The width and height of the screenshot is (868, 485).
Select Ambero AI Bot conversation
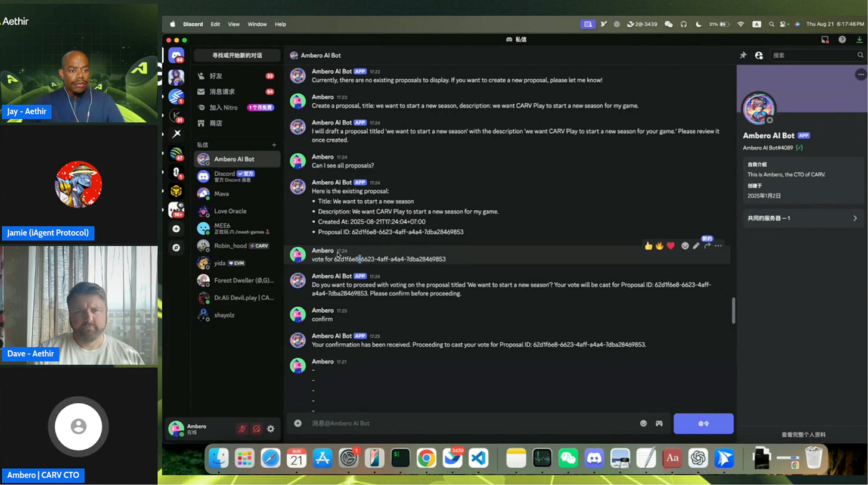point(237,159)
